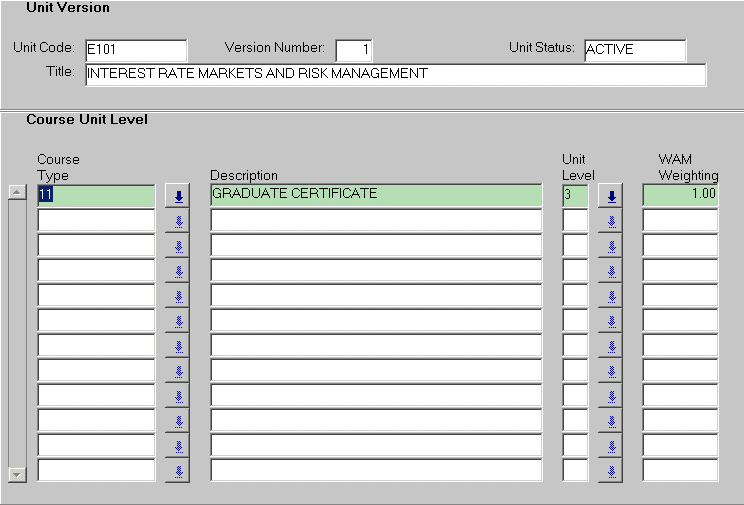Click the GRADUATE CERTIFICATE description field
The width and height of the screenshot is (744, 505).
click(375, 195)
